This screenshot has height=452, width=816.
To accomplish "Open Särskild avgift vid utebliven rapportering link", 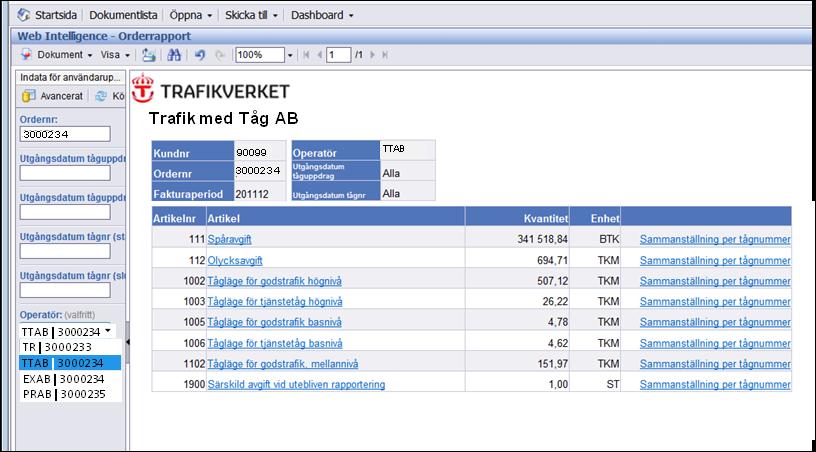I will pyautogui.click(x=296, y=384).
